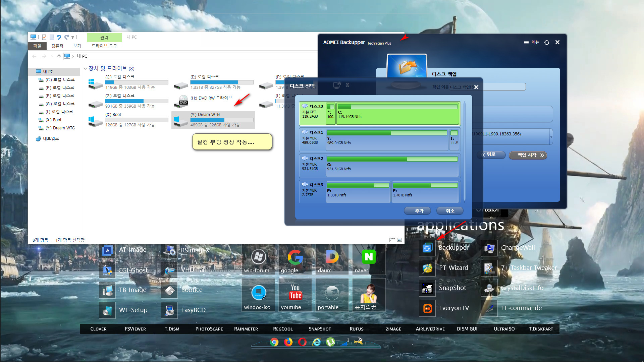Click the 백업 시작 button
This screenshot has height=362, width=644.
click(528, 155)
